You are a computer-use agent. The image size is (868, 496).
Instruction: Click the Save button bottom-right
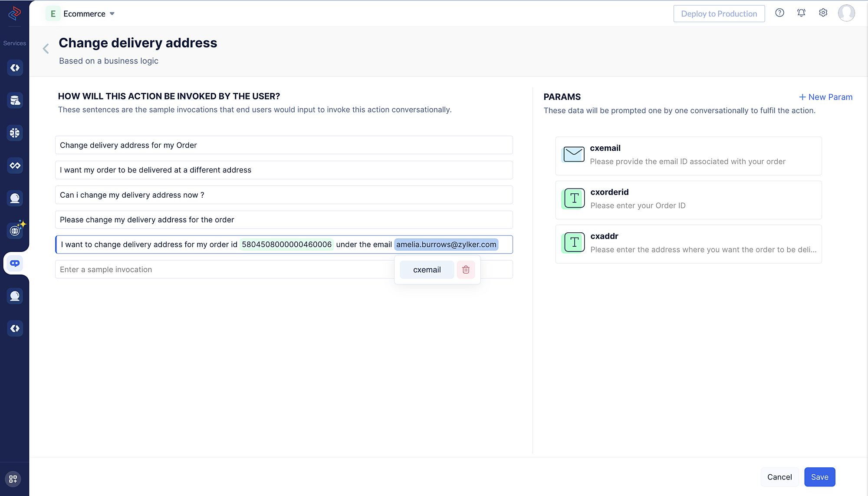tap(820, 477)
